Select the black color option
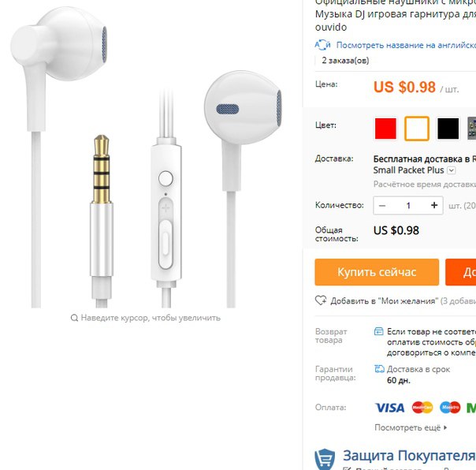This screenshot has height=470, width=476. click(x=448, y=129)
